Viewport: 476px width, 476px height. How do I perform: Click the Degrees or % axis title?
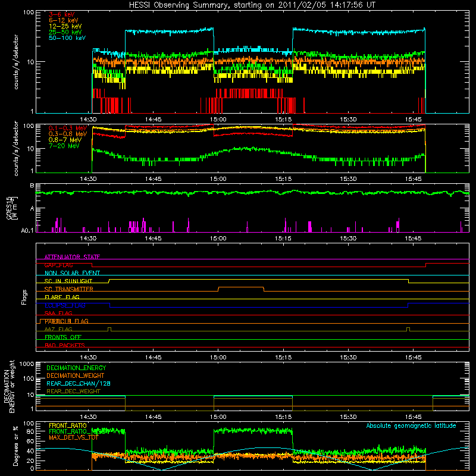15,446
